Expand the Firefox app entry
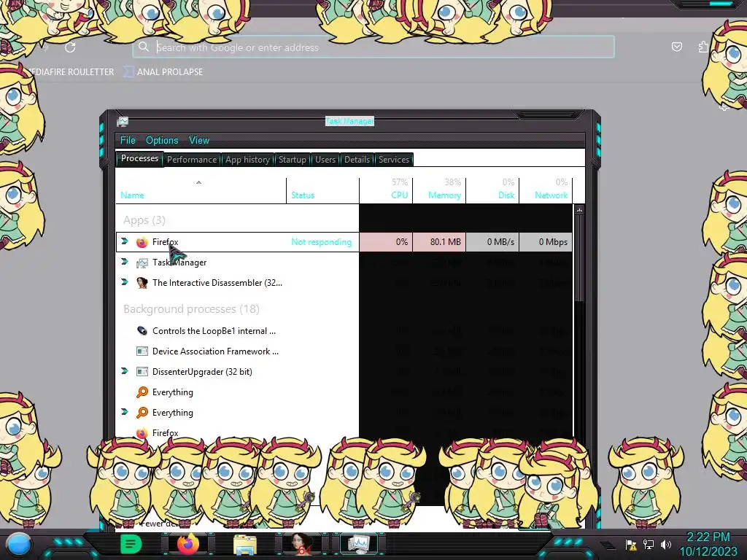 point(125,241)
